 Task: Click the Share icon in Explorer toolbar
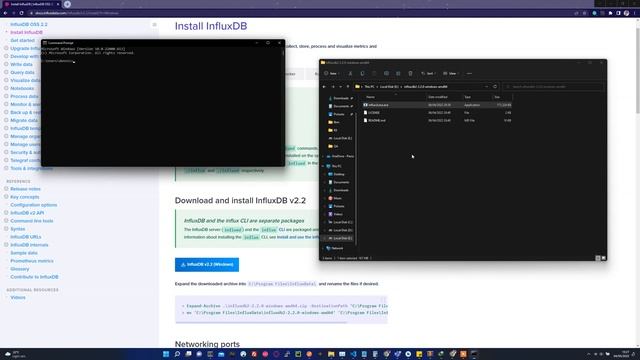coord(398,73)
